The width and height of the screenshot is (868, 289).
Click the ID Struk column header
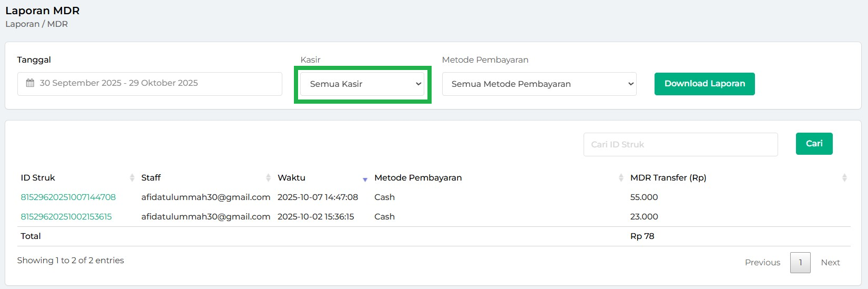coord(38,178)
